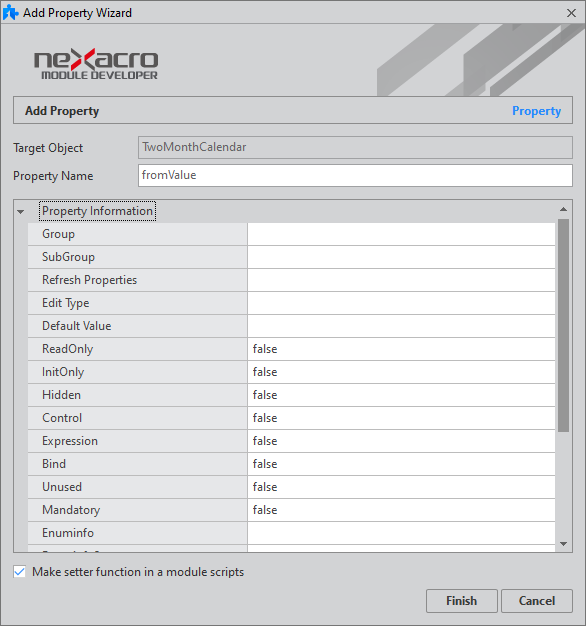Click the Target Object field
The image size is (586, 626).
355,147
